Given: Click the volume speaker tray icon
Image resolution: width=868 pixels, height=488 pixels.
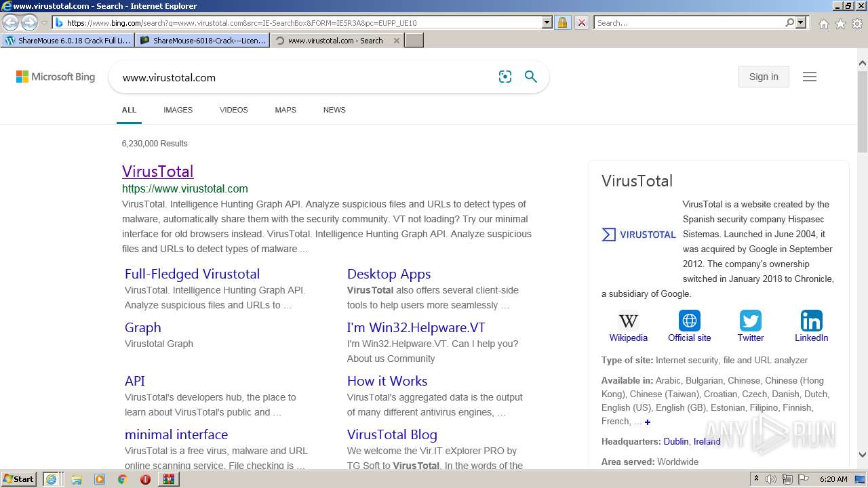Looking at the screenshot, I should 771,479.
